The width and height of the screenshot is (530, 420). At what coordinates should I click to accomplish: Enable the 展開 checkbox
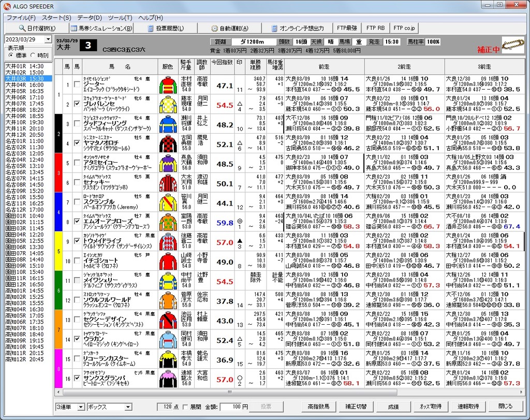coord(185,407)
